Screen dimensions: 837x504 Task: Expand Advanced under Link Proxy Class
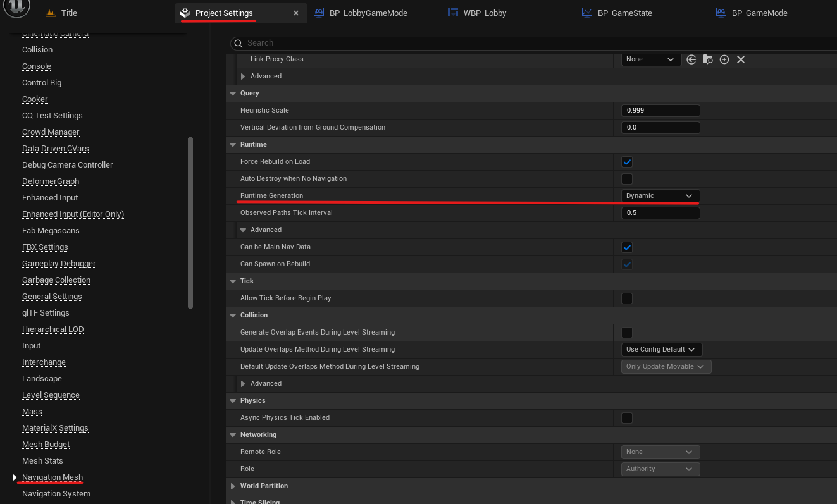pyautogui.click(x=243, y=77)
